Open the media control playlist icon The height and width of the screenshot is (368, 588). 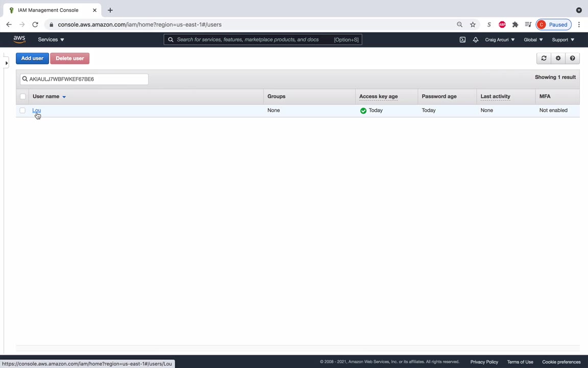click(528, 25)
